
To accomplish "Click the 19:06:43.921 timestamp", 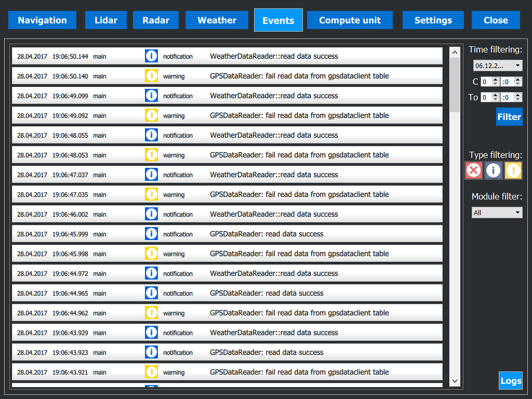I will (70, 373).
